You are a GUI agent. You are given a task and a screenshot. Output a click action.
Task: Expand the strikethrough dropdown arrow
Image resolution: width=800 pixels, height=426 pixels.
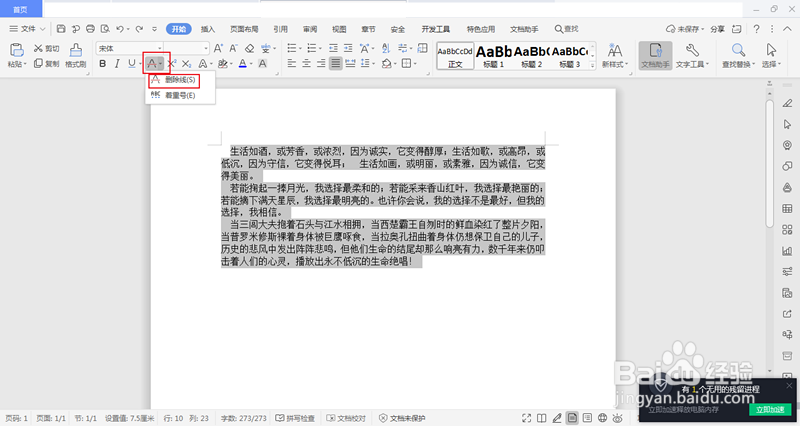(x=161, y=64)
